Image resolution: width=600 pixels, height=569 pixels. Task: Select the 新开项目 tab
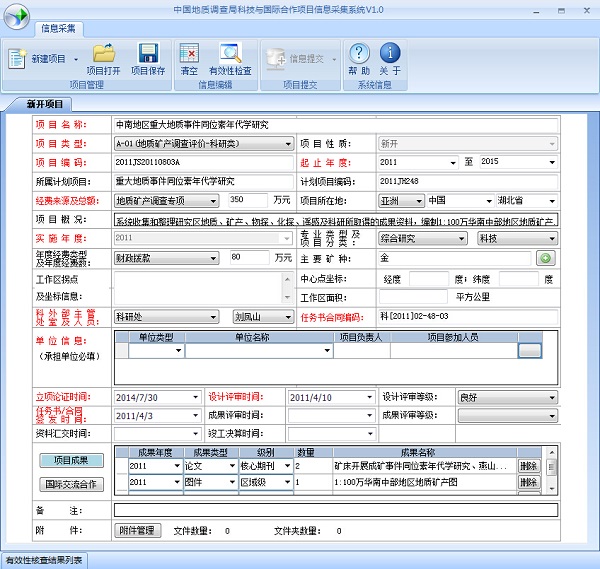(45, 104)
